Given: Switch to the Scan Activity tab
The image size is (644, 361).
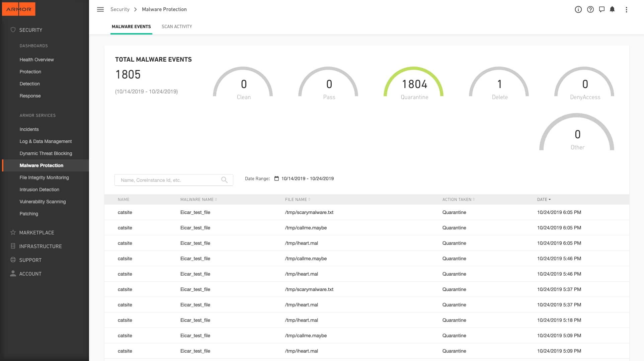Looking at the screenshot, I should point(177,26).
